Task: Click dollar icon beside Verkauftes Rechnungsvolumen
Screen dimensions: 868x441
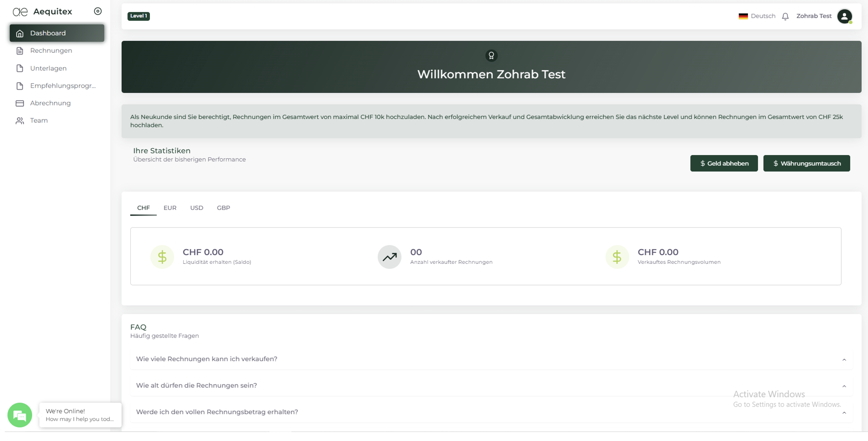Action: pos(617,257)
